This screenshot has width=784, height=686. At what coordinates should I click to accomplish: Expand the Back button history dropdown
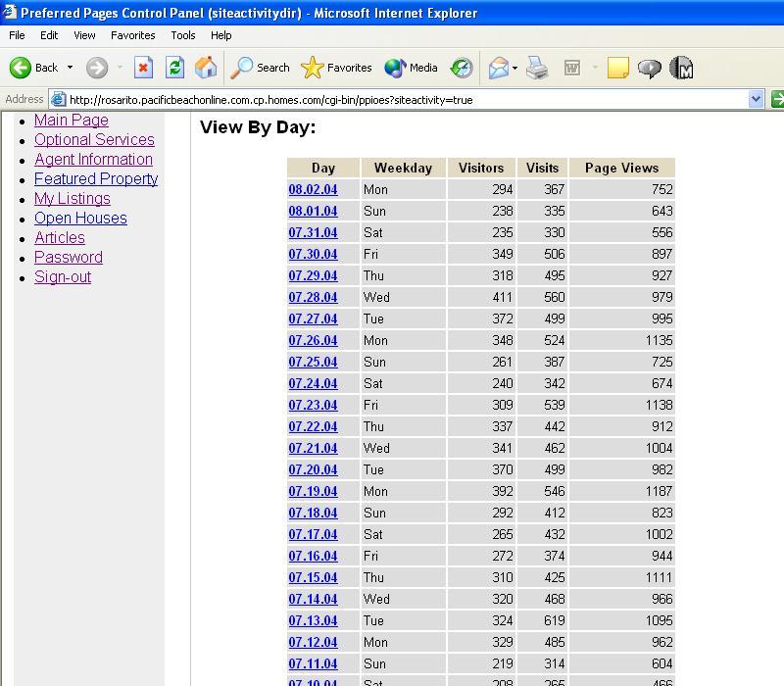[70, 68]
